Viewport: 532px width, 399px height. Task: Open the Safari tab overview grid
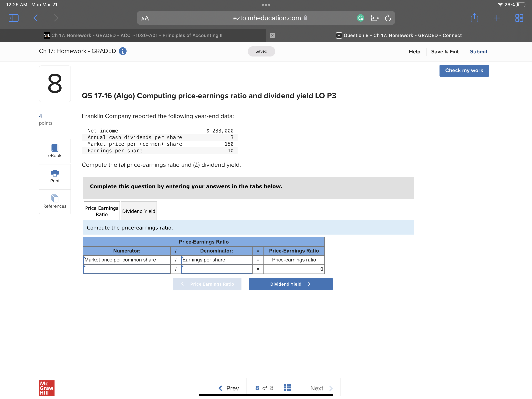519,18
